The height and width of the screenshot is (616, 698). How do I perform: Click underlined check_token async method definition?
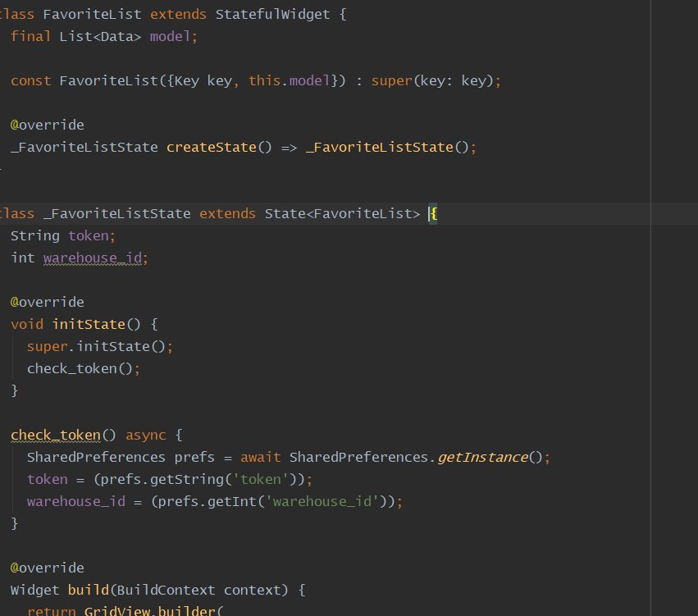point(56,435)
